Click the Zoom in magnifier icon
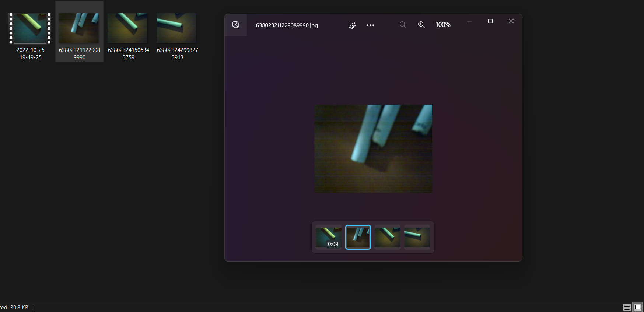644x312 pixels. 421,25
